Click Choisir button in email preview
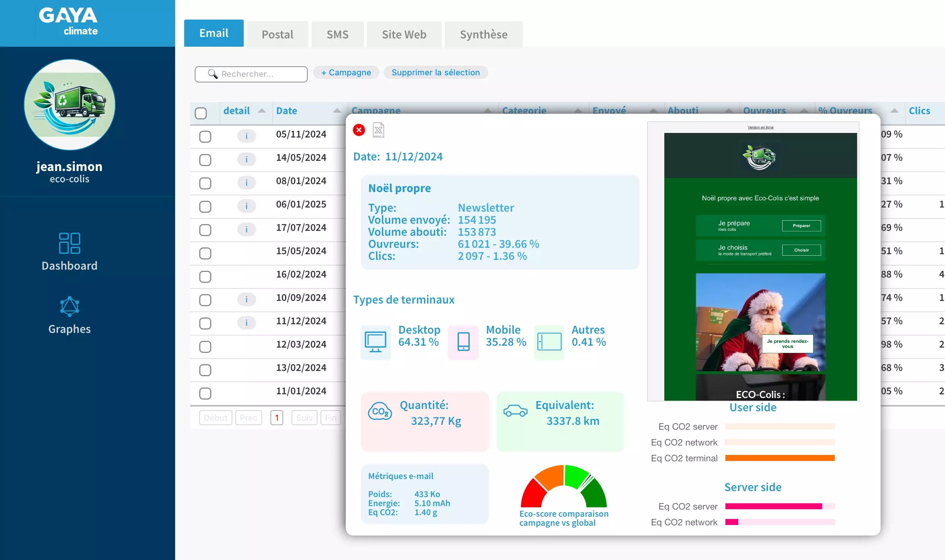Viewport: 945px width, 560px height. click(801, 250)
